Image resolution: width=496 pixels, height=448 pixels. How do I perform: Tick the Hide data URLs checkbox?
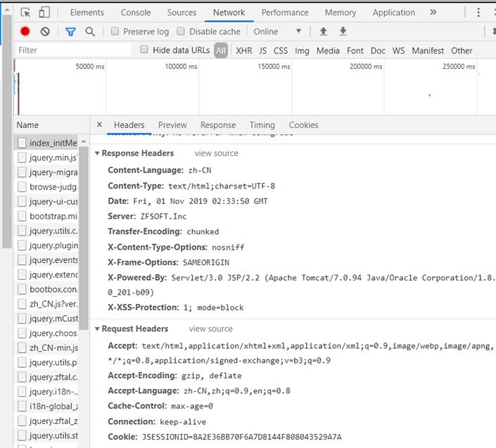point(144,50)
